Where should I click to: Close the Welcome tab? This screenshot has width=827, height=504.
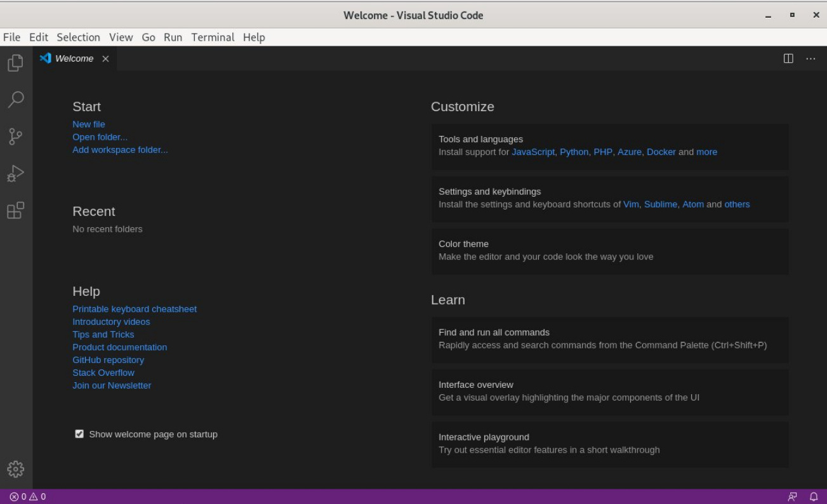[105, 58]
